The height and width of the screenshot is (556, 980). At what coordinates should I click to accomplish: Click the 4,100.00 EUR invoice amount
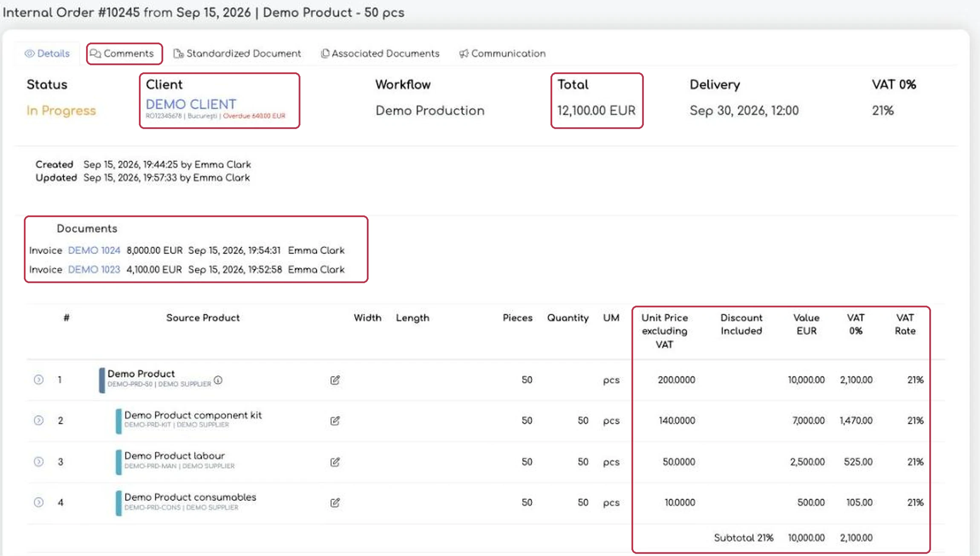[x=154, y=269]
